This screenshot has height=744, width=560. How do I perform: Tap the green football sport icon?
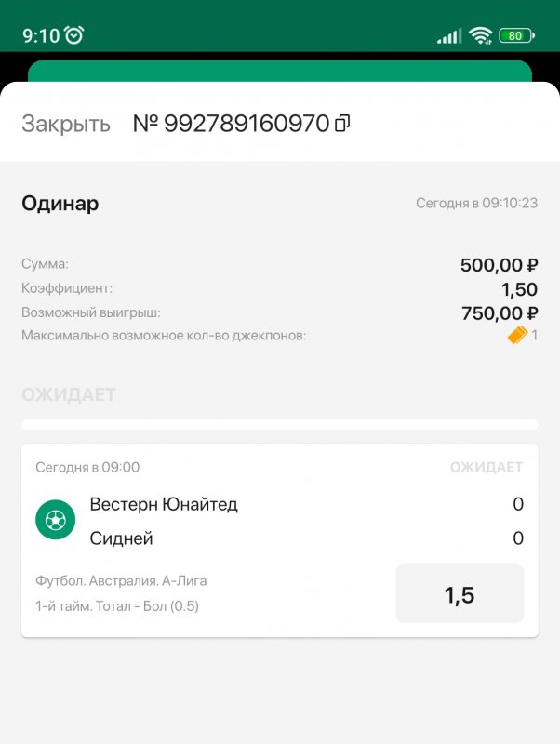coord(54,519)
